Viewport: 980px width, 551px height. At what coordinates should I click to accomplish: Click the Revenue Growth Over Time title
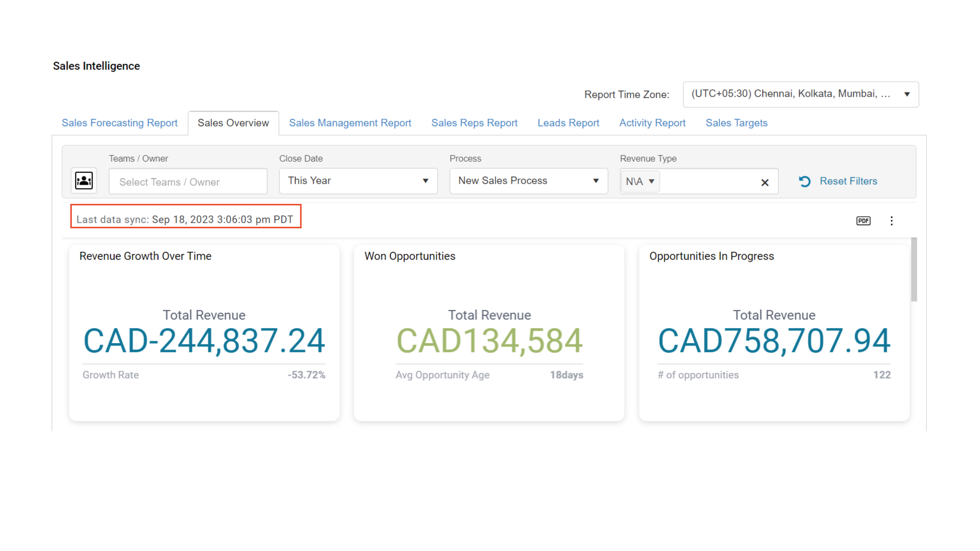(x=145, y=256)
